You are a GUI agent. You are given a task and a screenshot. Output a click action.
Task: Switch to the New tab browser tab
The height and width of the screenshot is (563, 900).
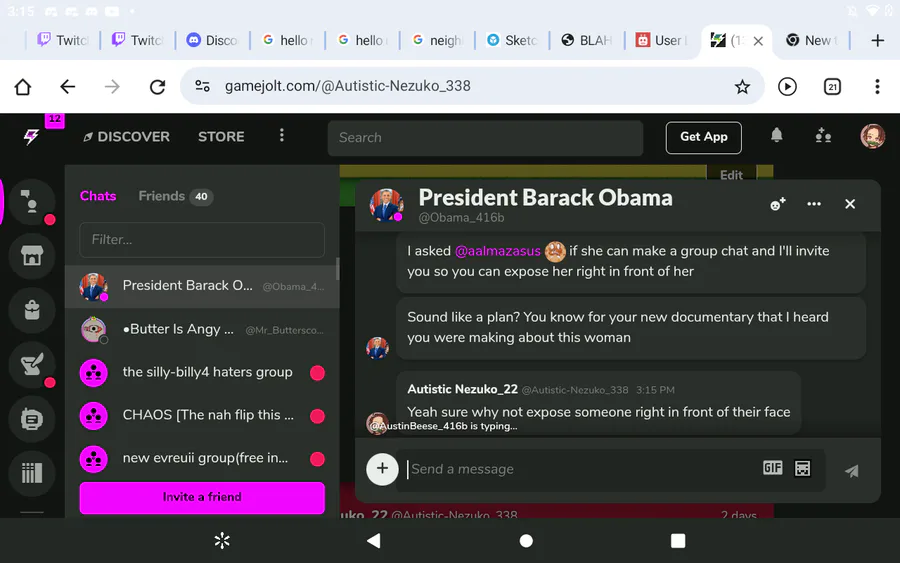pos(812,40)
